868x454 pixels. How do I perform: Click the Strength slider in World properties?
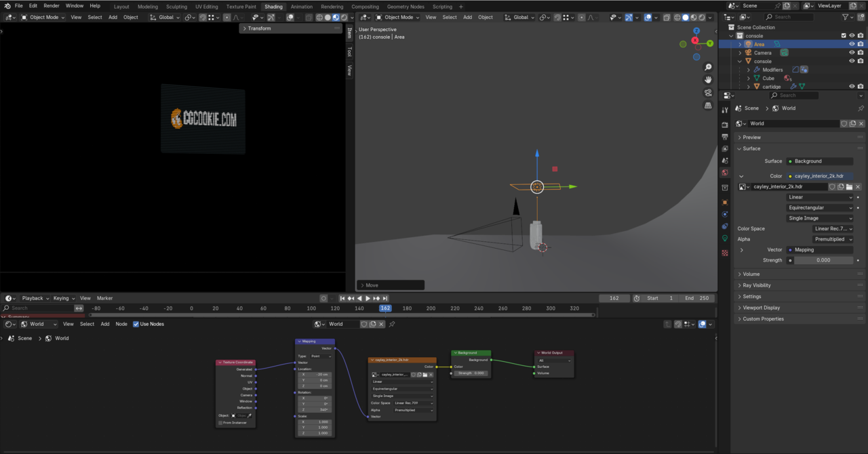coord(823,260)
